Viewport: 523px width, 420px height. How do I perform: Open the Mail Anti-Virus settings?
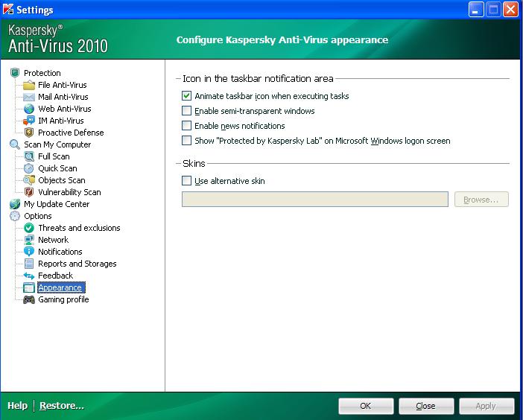click(63, 97)
